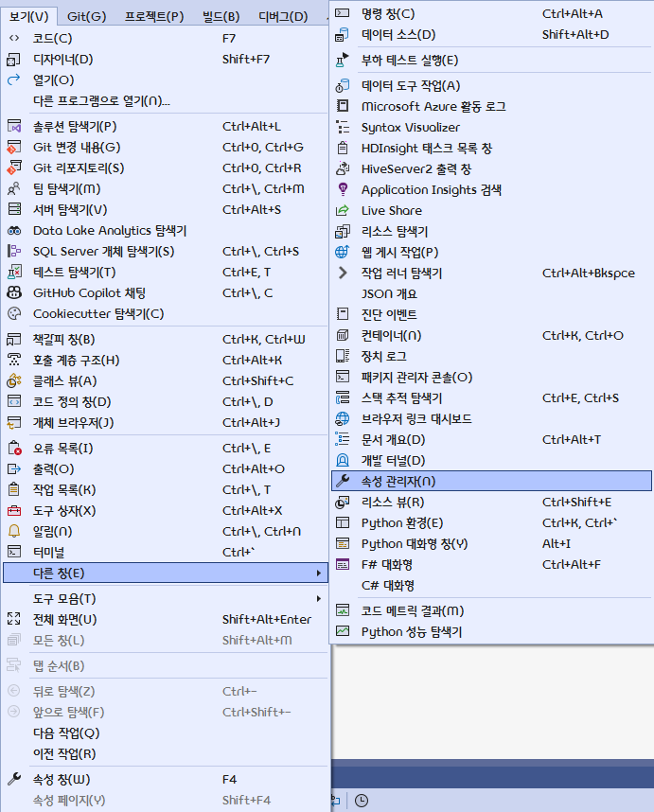Open 데이터 소스(D) window
This screenshot has width=654, height=812.
tap(491, 35)
